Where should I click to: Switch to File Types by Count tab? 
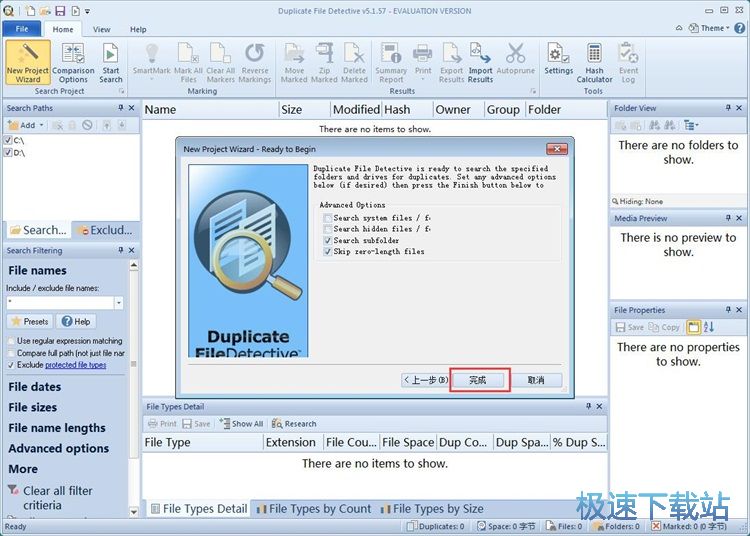click(x=314, y=509)
